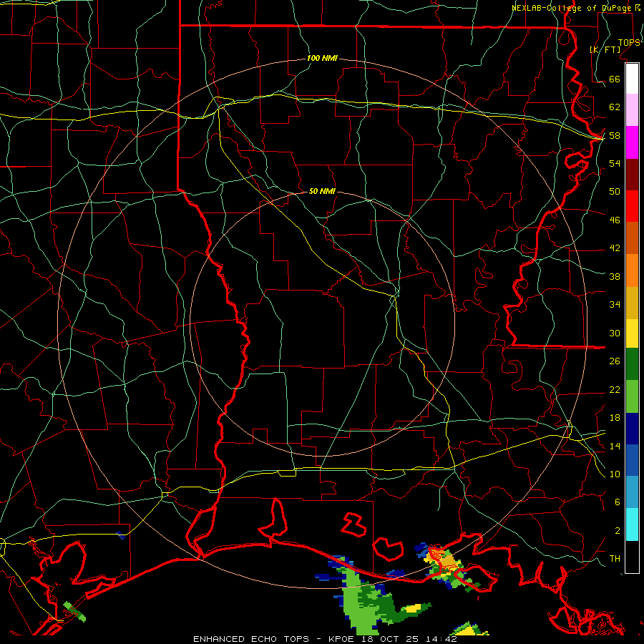Click the magenta legend swatch
644x644 pixels.
click(x=632, y=142)
